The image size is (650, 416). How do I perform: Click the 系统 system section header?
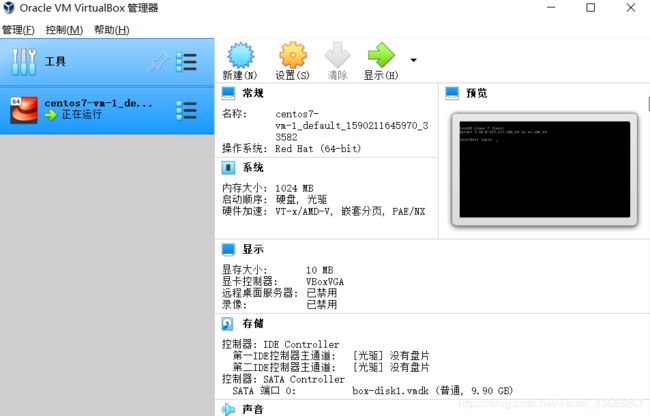pos(253,167)
